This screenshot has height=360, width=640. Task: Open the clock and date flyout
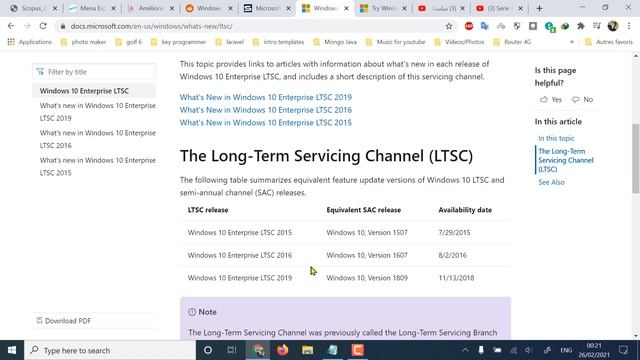pyautogui.click(x=594, y=350)
